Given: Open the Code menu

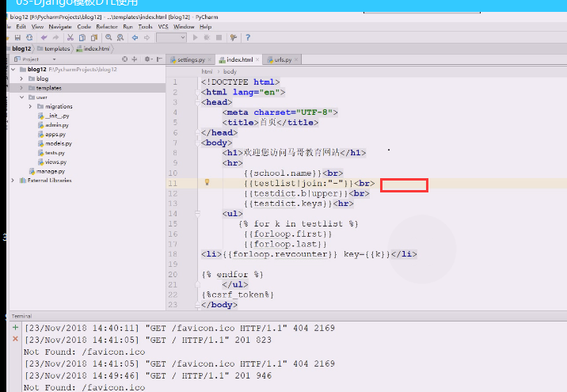Looking at the screenshot, I should (x=84, y=27).
